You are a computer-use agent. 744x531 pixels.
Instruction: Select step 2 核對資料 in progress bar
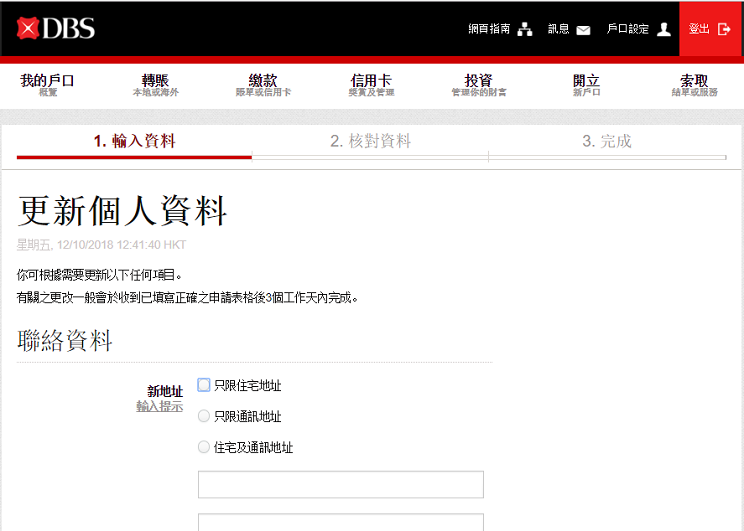tap(370, 142)
